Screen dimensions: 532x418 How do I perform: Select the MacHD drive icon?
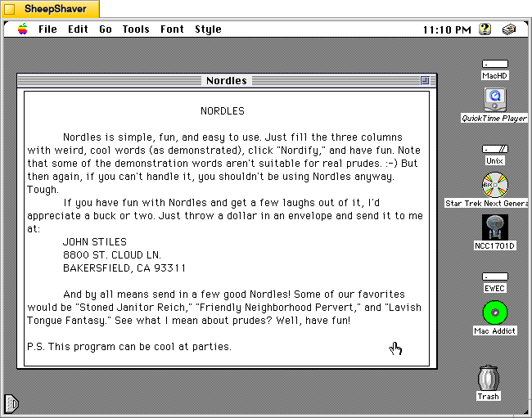494,64
